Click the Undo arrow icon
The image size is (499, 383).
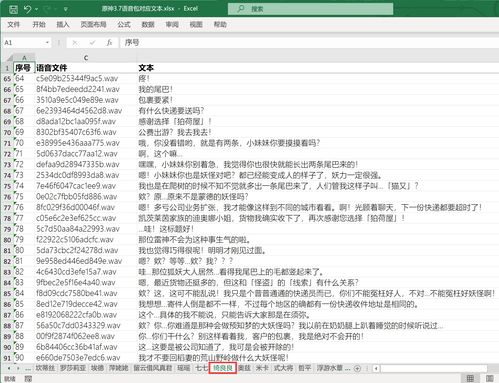27,9
